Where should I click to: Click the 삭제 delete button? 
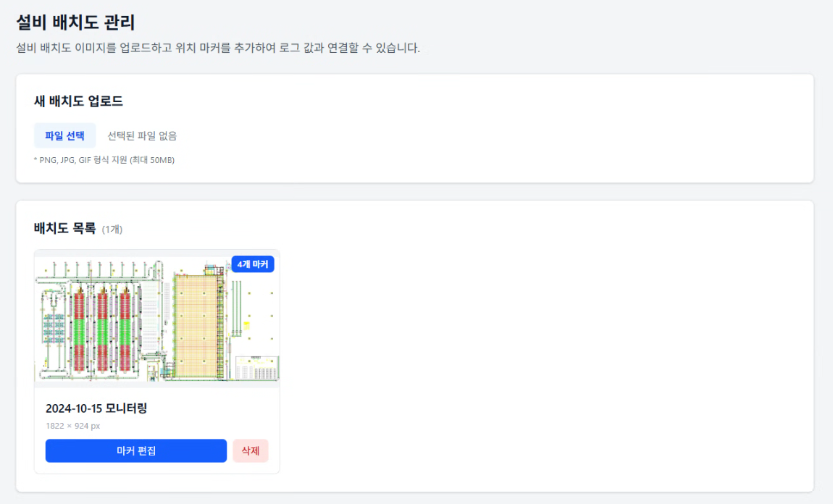[x=250, y=450]
